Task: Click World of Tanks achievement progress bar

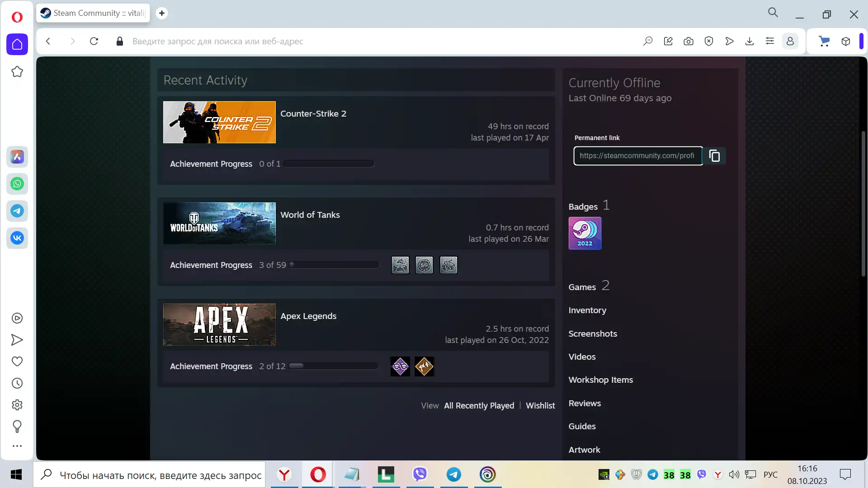Action: 334,265
